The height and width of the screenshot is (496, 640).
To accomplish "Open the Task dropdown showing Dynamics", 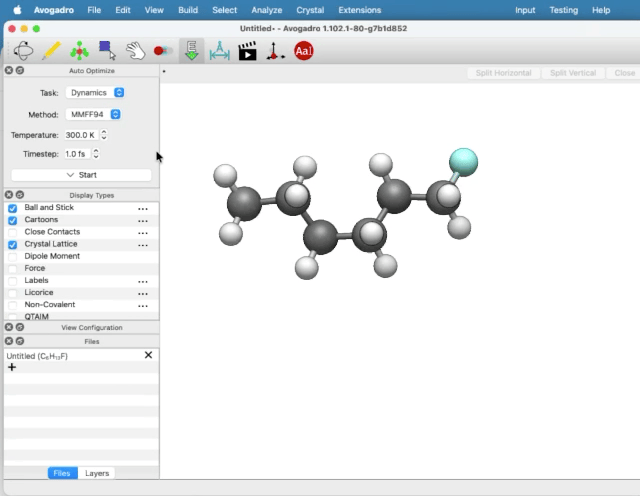I will pos(95,92).
